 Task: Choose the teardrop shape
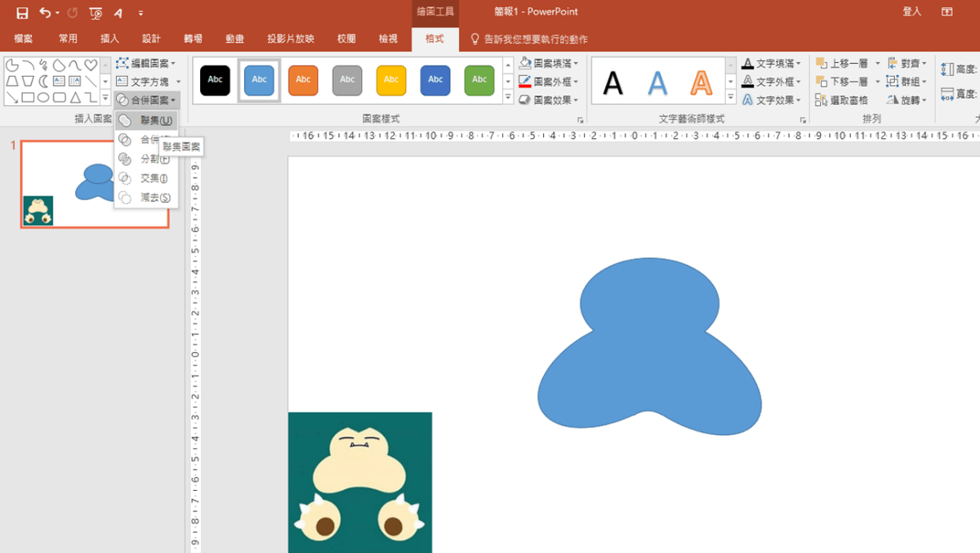pyautogui.click(x=59, y=65)
